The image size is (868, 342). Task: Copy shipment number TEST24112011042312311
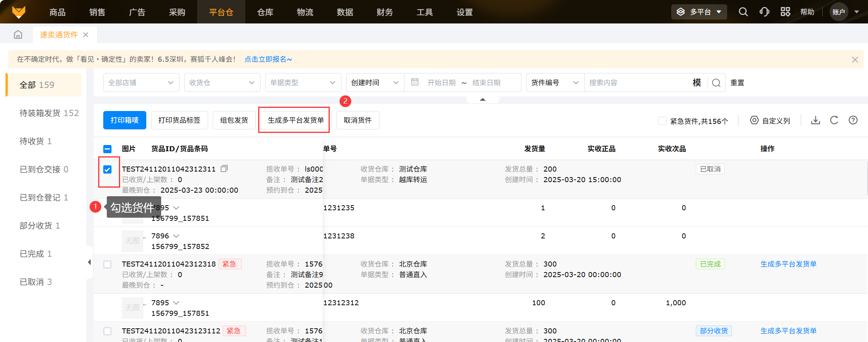(224, 169)
